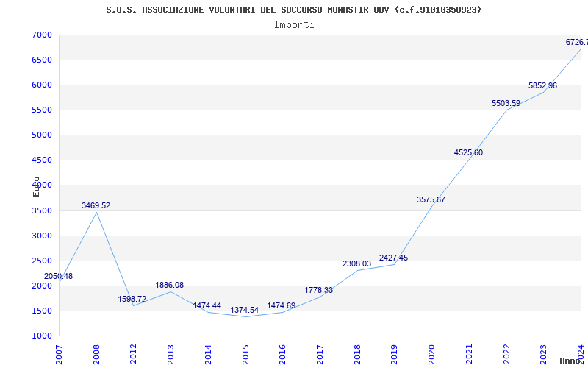Image resolution: width=588 pixels, height=368 pixels.
Task: Click the 2022 x-axis year label
Action: [x=506, y=354]
